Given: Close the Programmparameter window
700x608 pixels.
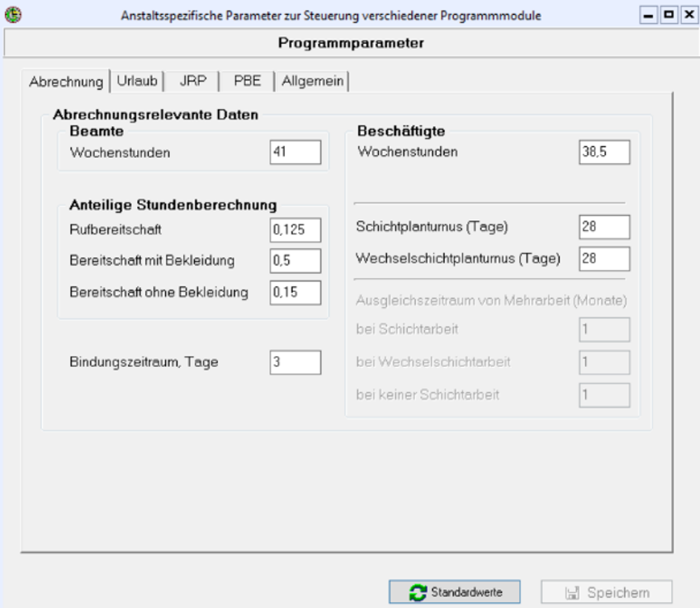Looking at the screenshot, I should click(689, 15).
